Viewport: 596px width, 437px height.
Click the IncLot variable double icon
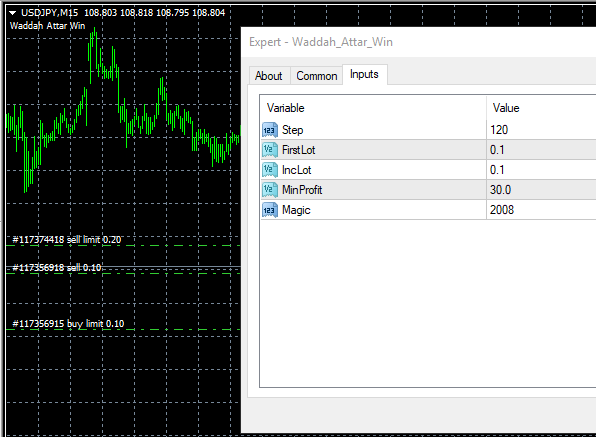[269, 170]
